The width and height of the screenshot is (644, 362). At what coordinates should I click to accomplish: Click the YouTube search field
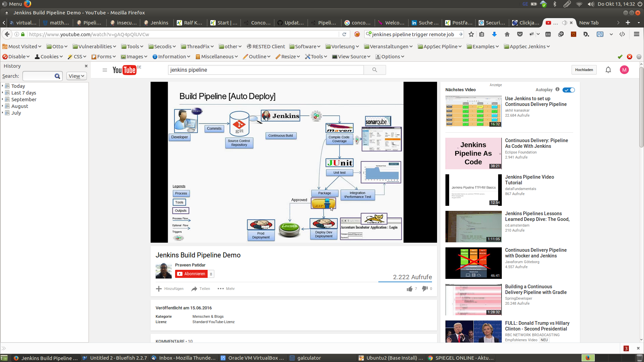266,70
